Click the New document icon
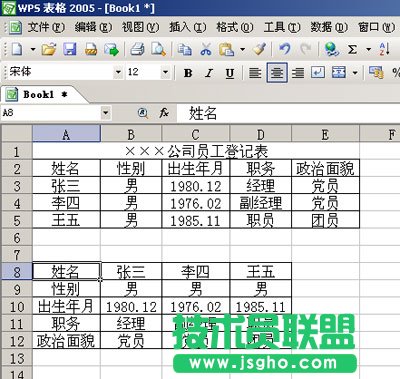The height and width of the screenshot is (379, 400). coord(17,50)
